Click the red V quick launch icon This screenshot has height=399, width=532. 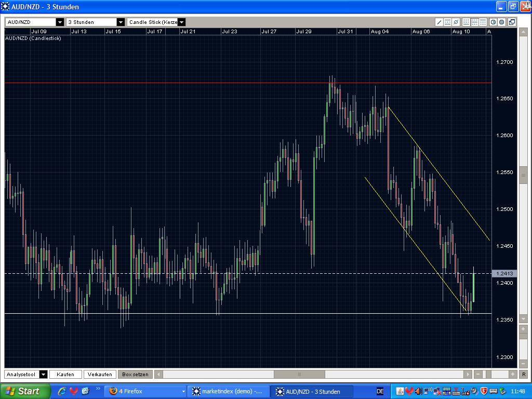pos(73,391)
